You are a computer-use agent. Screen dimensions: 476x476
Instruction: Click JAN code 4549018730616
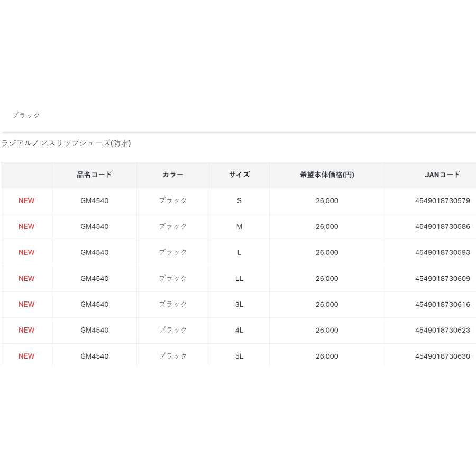[x=442, y=304]
